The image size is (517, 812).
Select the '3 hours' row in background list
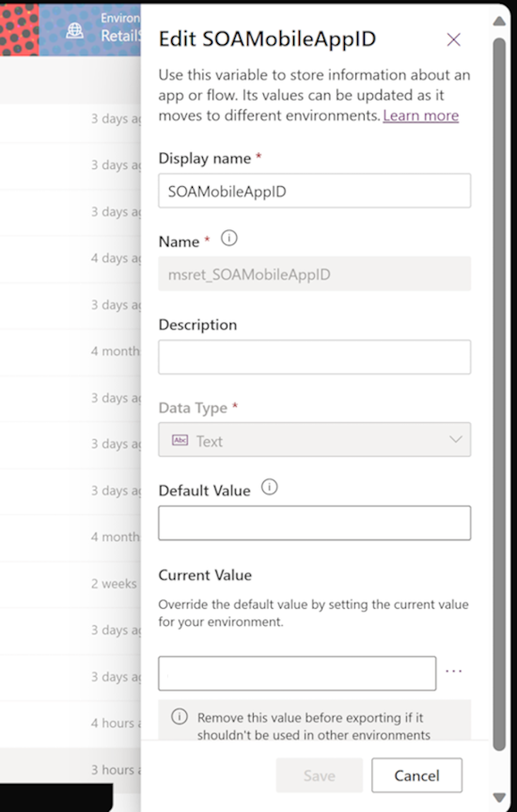click(x=70, y=770)
